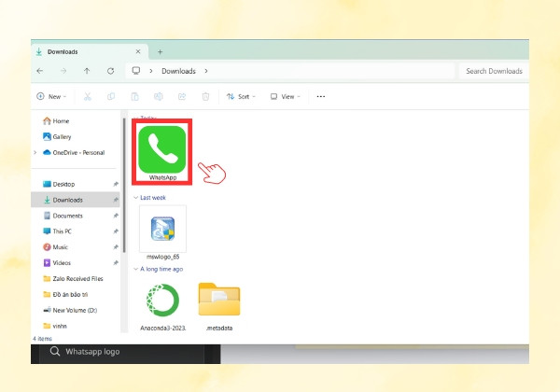
Task: Collapse the A long time ago group
Action: (135, 269)
